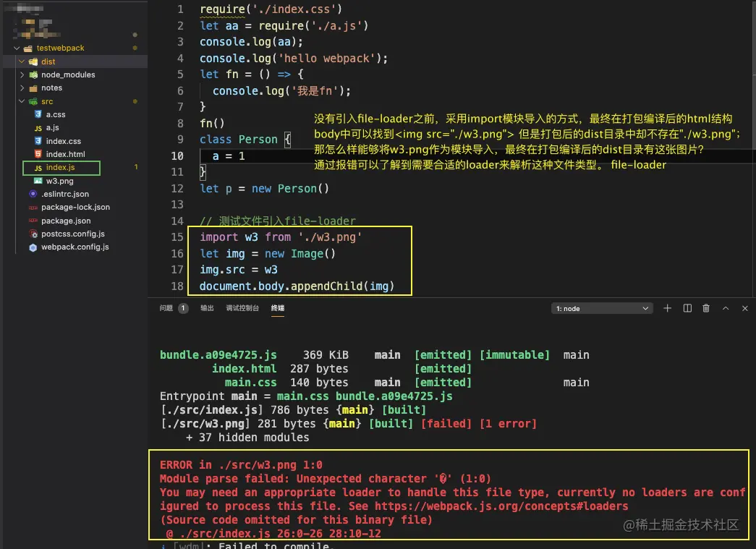
Task: Click the package-lock.json npm icon
Action: 33,208
